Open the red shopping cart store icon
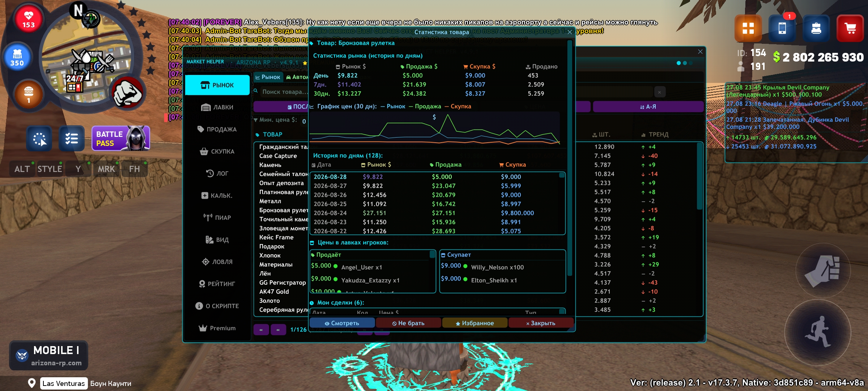The height and width of the screenshot is (391, 868). (x=850, y=28)
